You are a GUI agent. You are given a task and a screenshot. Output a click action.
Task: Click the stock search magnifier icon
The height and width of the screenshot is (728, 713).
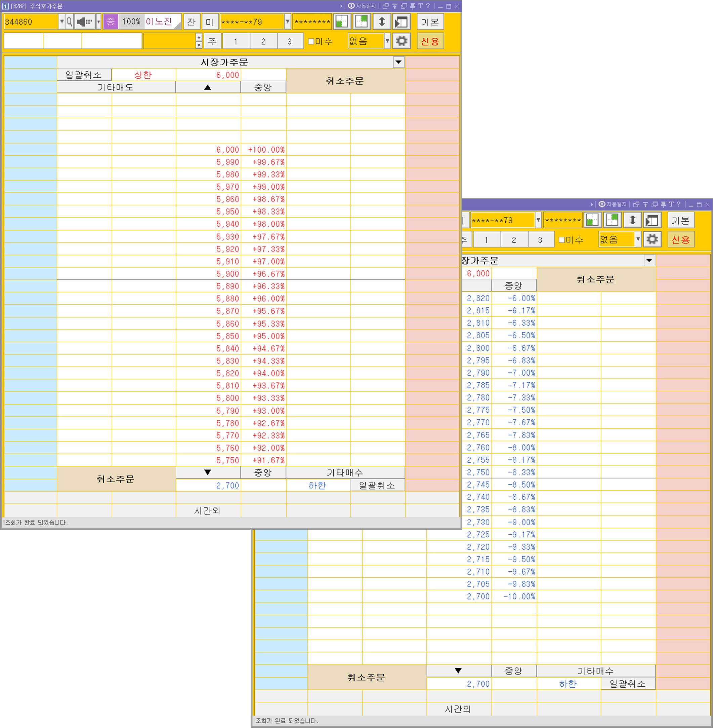[69, 22]
